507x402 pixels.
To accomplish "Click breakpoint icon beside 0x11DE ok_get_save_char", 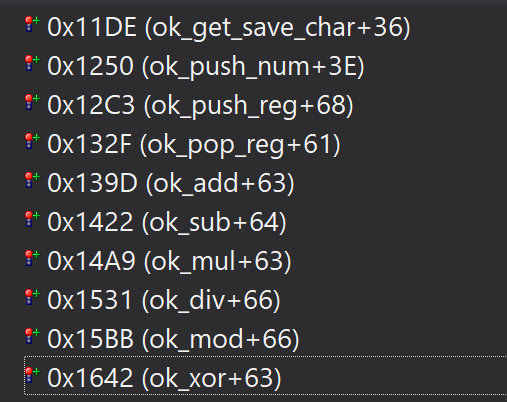I will (x=33, y=25).
